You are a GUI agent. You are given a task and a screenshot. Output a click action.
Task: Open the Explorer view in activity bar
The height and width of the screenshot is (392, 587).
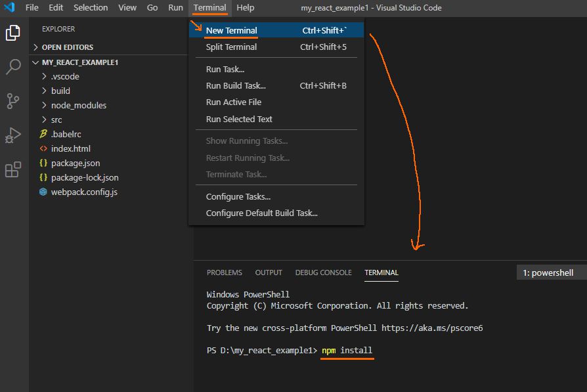tap(13, 32)
